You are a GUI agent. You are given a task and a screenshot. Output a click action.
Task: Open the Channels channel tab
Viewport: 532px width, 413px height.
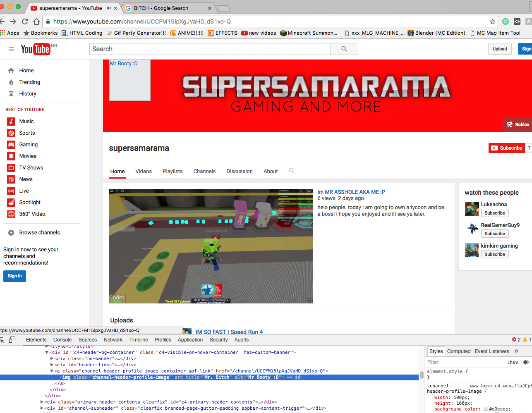point(204,172)
